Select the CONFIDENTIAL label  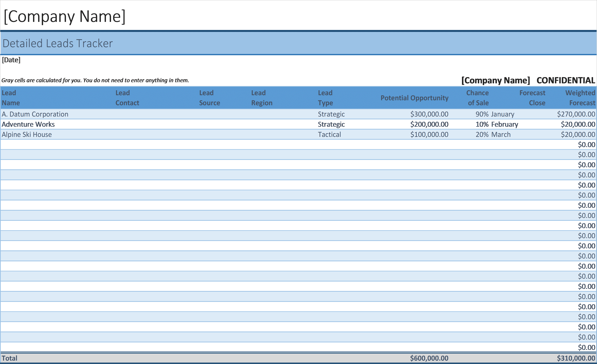pos(566,80)
